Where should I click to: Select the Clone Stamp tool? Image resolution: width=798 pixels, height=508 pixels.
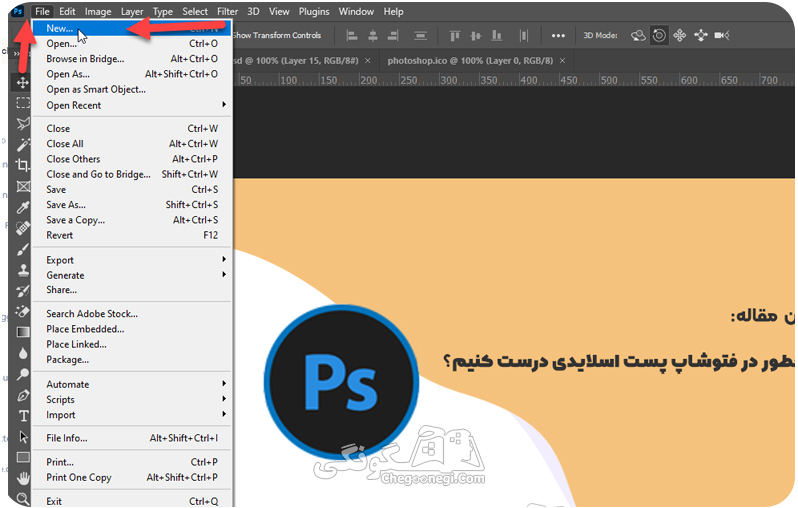click(22, 270)
